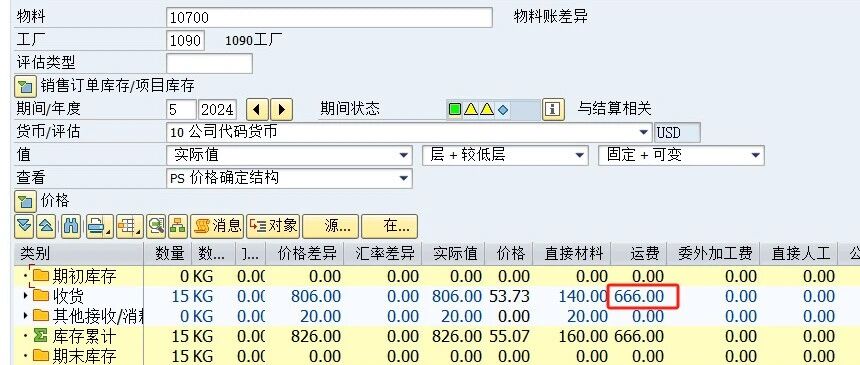Click the 物料 input field with 10700
Viewport: 860px width, 365px height.
coord(329,18)
